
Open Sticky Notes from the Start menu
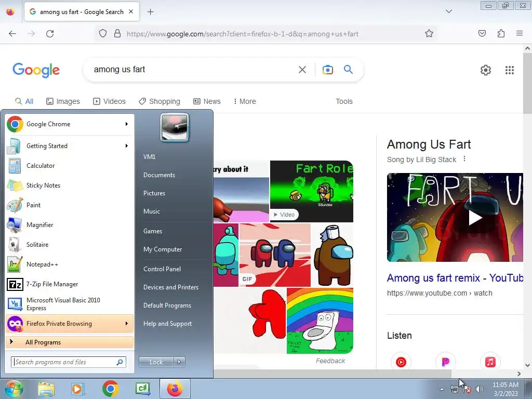[70, 185]
